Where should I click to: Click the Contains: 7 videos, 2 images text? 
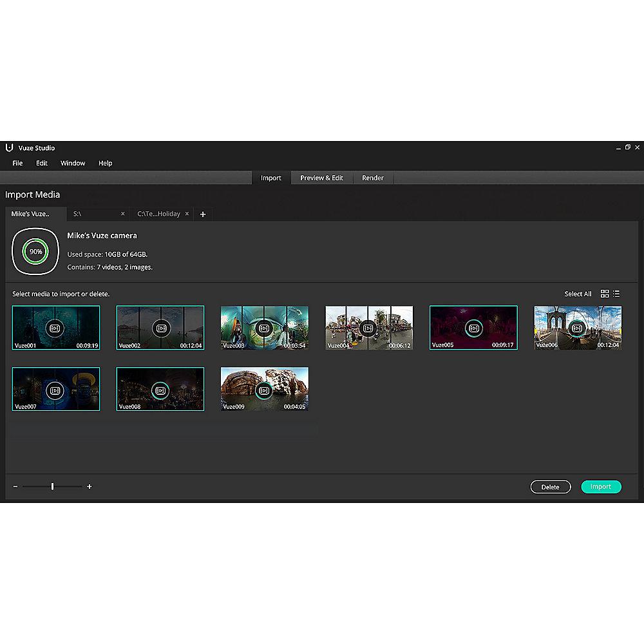coord(109,267)
